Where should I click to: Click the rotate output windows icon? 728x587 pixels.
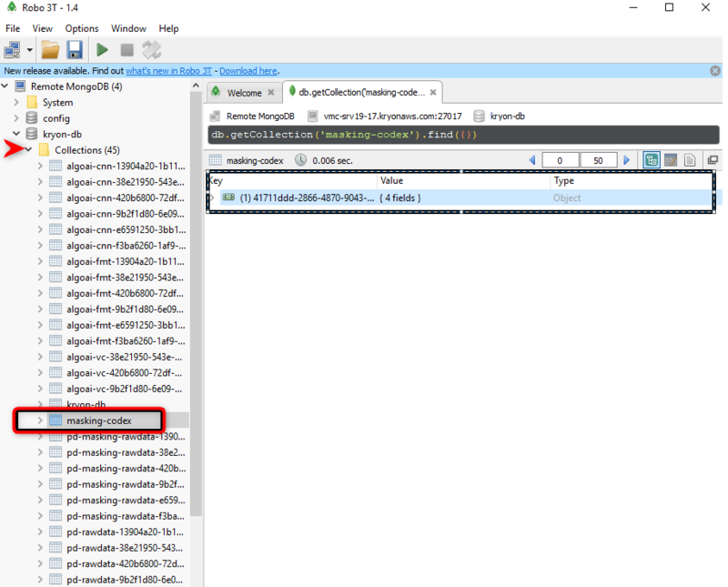point(151,50)
